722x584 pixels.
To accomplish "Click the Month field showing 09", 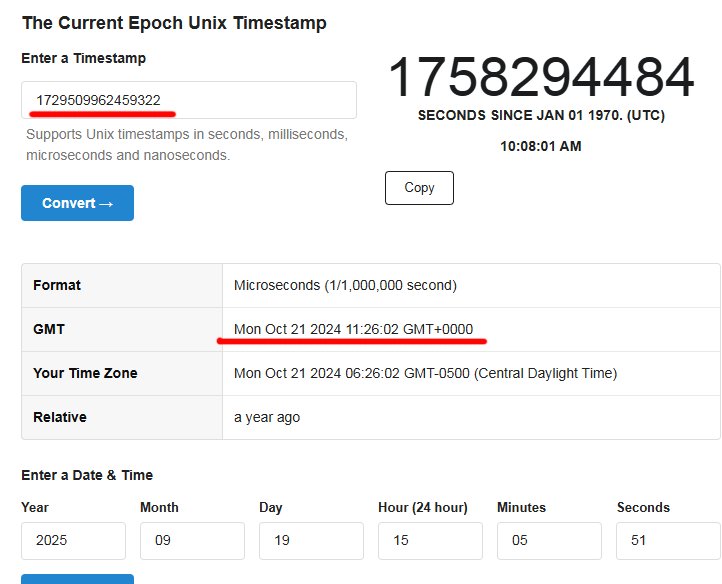I will coord(192,541).
